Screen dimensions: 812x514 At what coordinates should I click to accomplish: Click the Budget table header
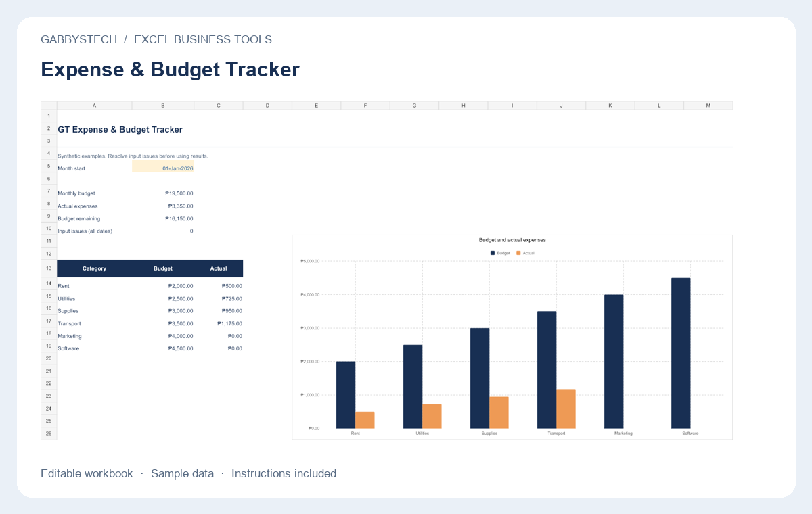[x=163, y=268]
